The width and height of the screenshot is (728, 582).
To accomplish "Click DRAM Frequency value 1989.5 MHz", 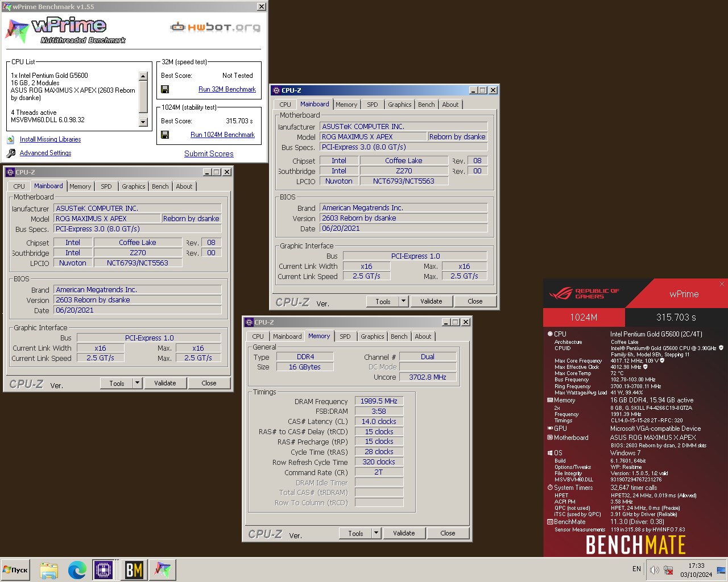I will point(379,401).
